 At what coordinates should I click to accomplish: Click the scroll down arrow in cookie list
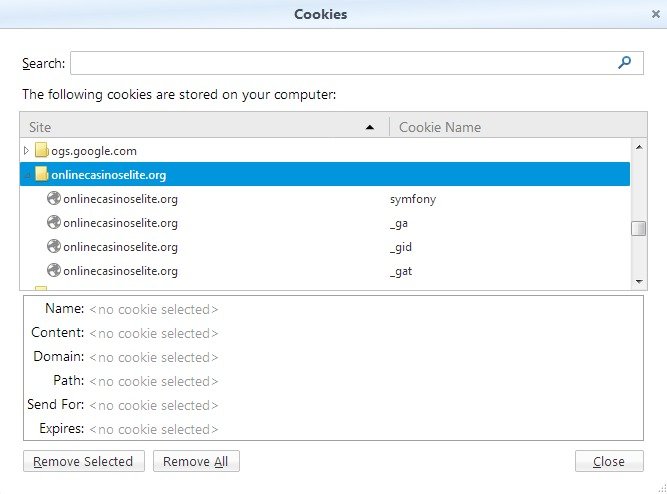click(638, 281)
